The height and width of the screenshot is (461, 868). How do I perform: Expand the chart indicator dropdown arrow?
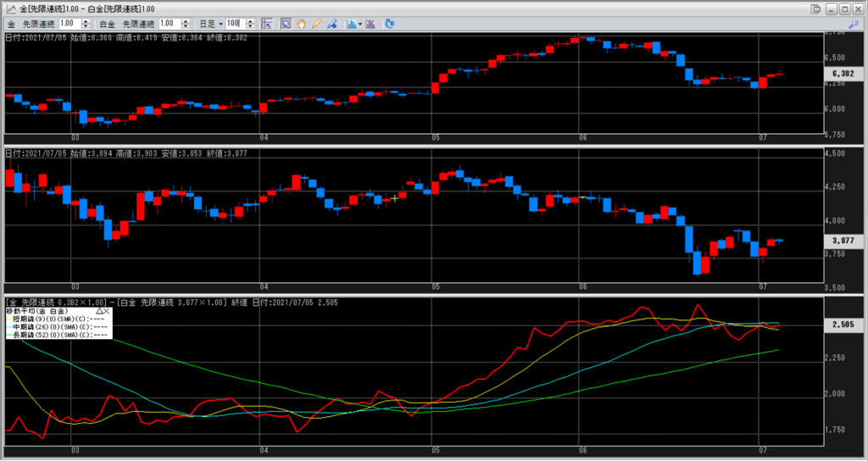360,23
